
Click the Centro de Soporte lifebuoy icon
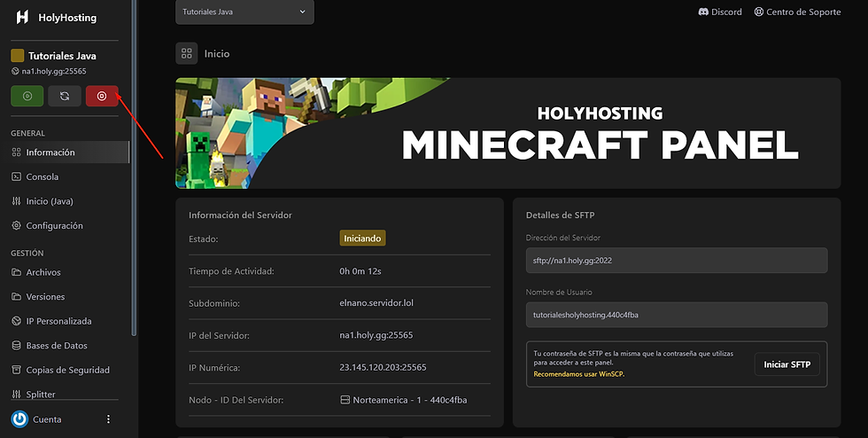point(759,12)
